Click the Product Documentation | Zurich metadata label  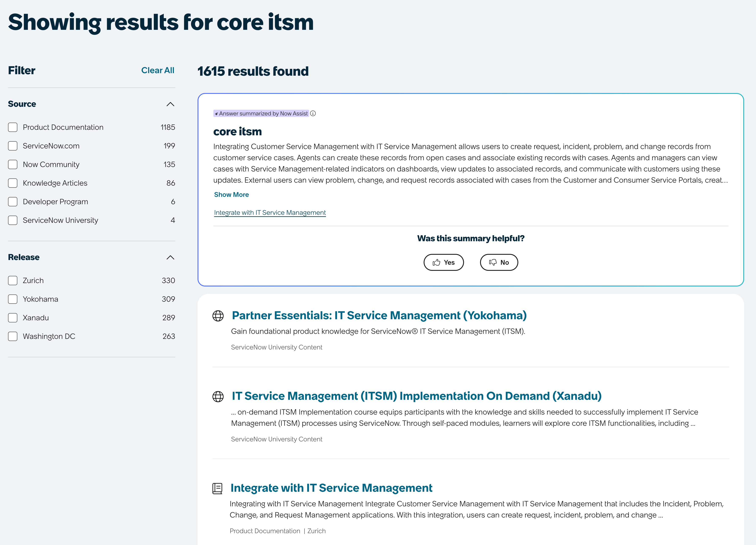tap(278, 531)
